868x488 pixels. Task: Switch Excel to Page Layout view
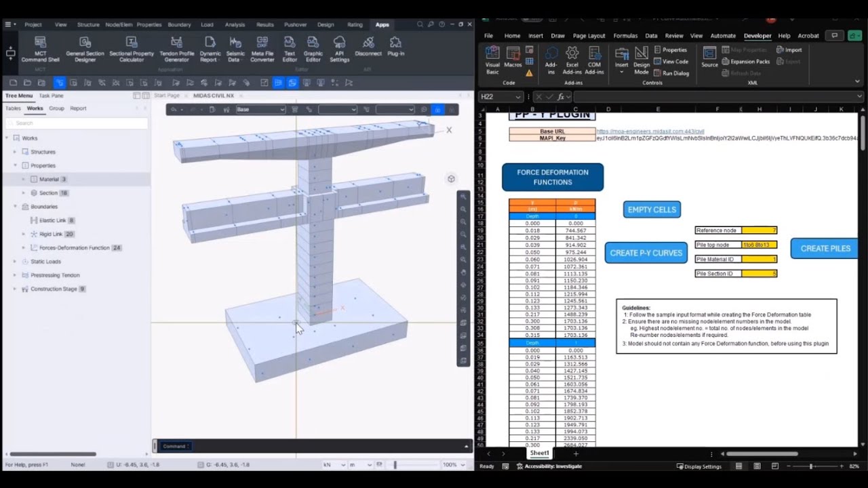(x=756, y=466)
